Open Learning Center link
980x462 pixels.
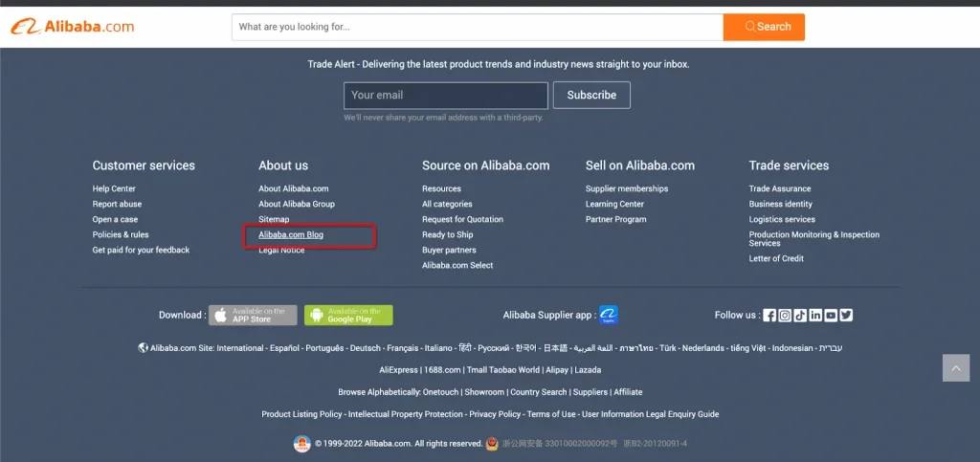pyautogui.click(x=614, y=204)
